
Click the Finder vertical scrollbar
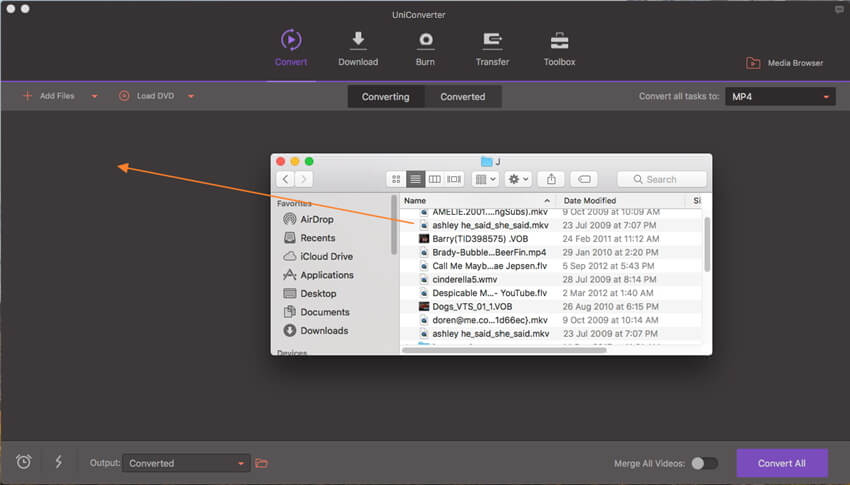707,244
